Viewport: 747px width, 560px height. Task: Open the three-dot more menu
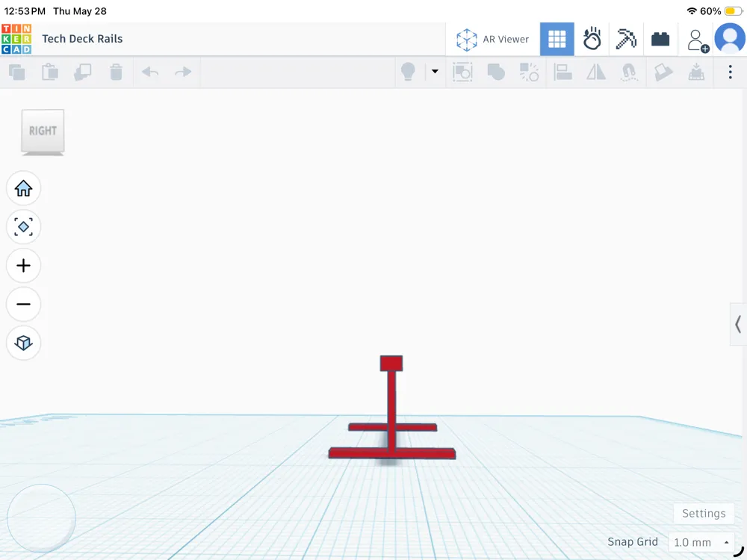click(730, 72)
